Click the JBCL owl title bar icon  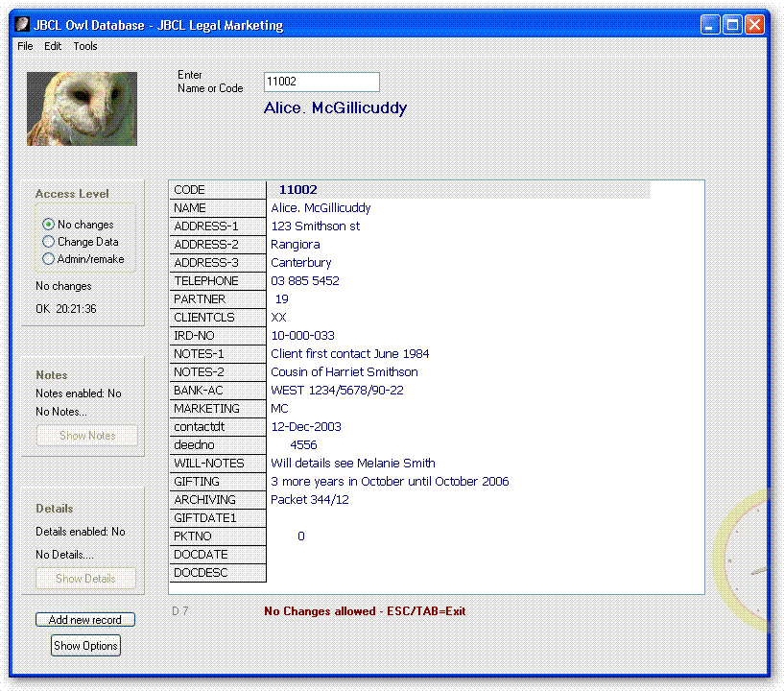click(x=22, y=25)
